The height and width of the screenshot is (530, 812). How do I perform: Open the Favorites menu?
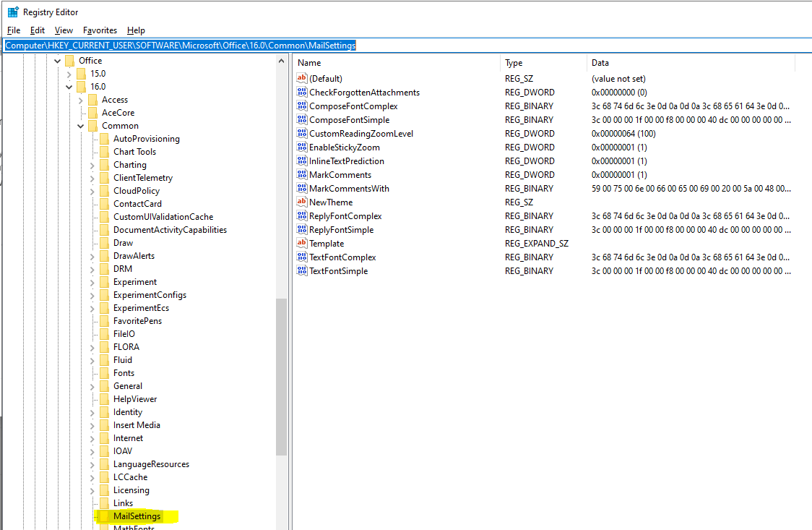point(100,30)
